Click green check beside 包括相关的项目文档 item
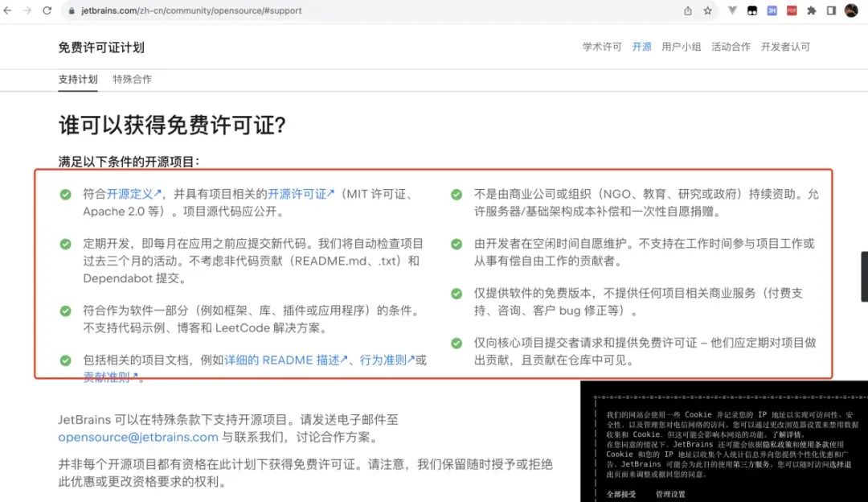 65,360
